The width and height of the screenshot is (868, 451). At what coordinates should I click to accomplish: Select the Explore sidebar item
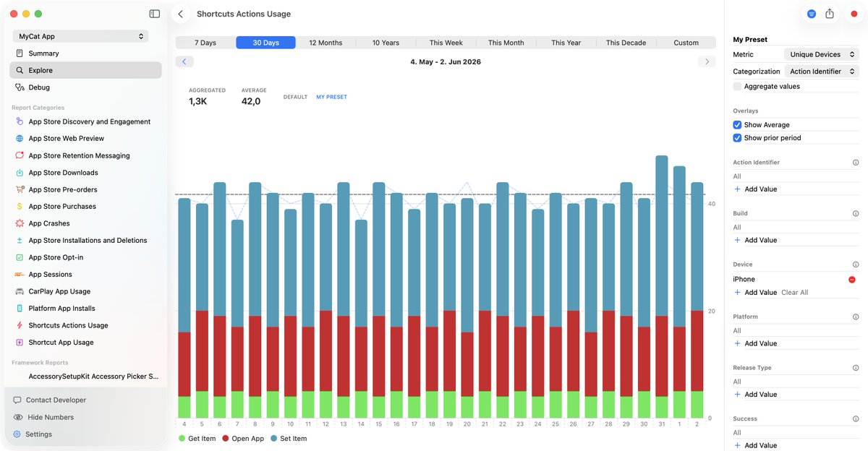point(85,70)
